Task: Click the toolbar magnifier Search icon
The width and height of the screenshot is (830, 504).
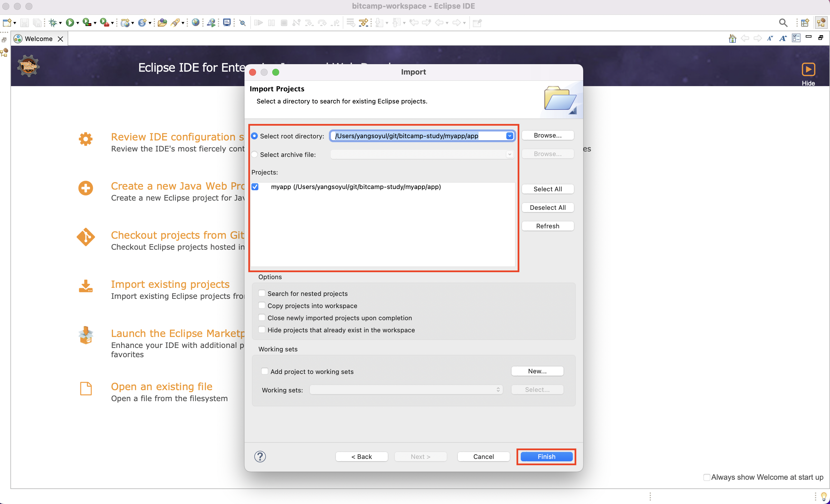Action: (x=783, y=23)
